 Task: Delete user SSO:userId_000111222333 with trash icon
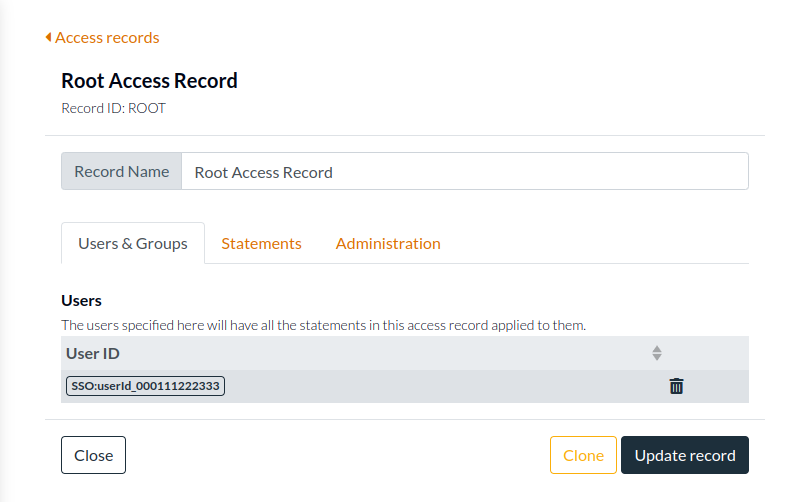(x=676, y=386)
